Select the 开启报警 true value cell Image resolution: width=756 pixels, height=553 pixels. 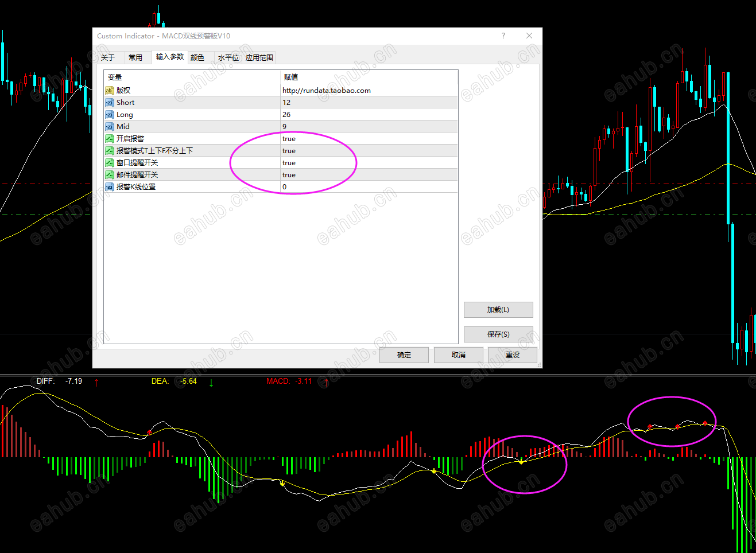(x=369, y=139)
